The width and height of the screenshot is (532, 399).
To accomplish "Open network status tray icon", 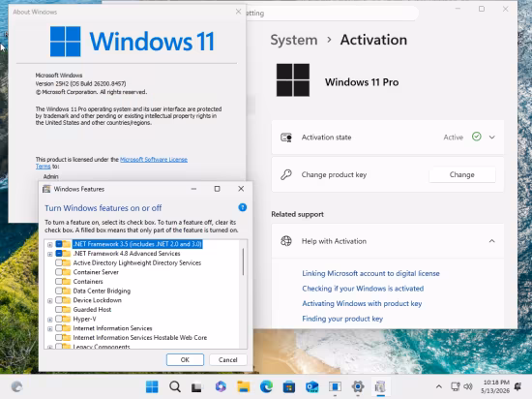I will 455,386.
